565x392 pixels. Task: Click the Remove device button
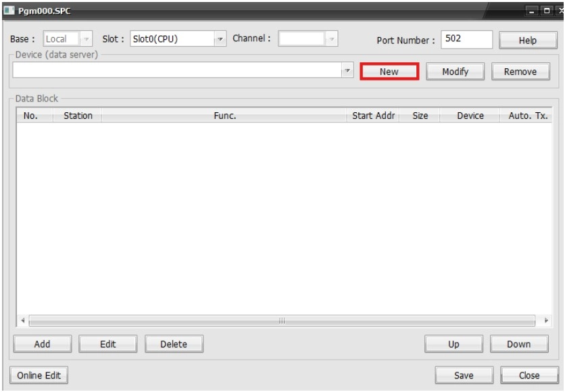click(520, 72)
